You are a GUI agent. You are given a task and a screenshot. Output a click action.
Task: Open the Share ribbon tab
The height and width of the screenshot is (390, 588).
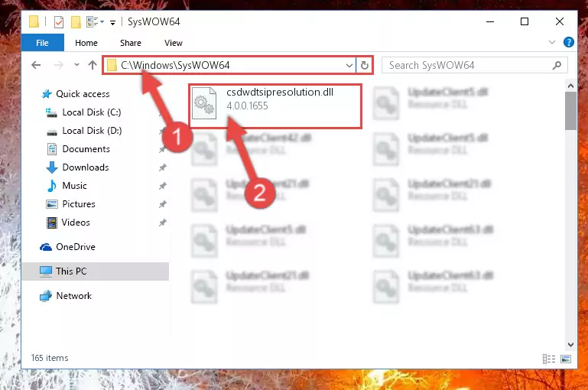pos(131,43)
